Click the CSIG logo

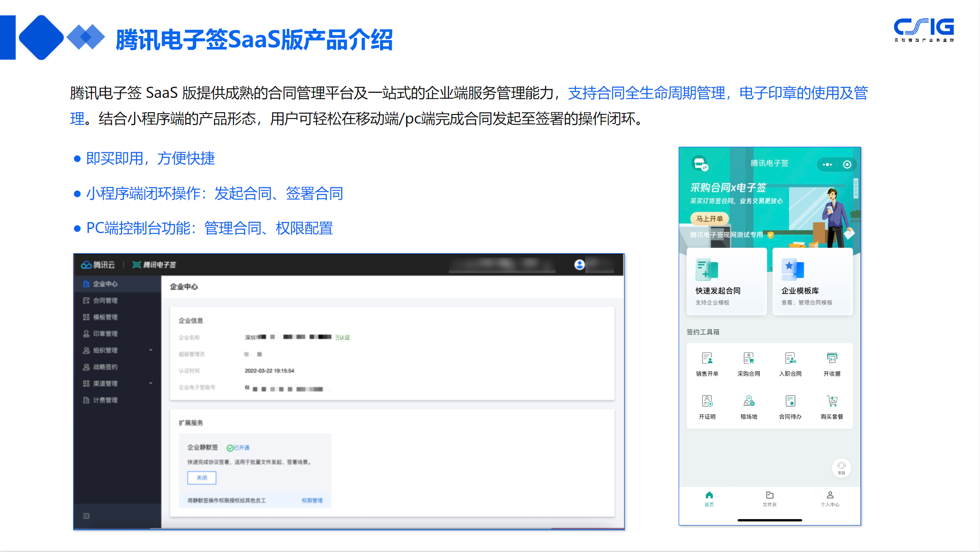[x=924, y=30]
